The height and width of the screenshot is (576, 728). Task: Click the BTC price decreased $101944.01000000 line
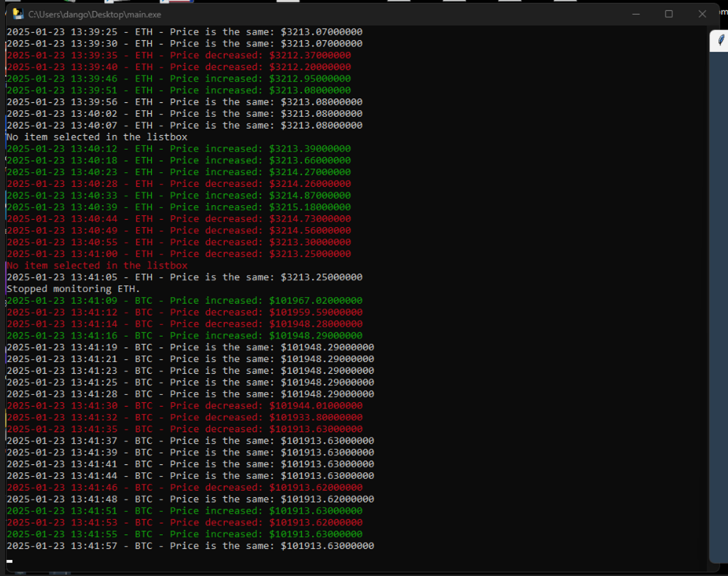click(185, 405)
